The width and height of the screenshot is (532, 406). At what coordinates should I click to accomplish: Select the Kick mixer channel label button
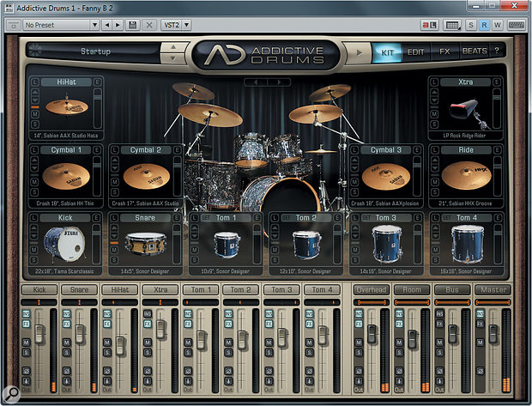point(39,289)
